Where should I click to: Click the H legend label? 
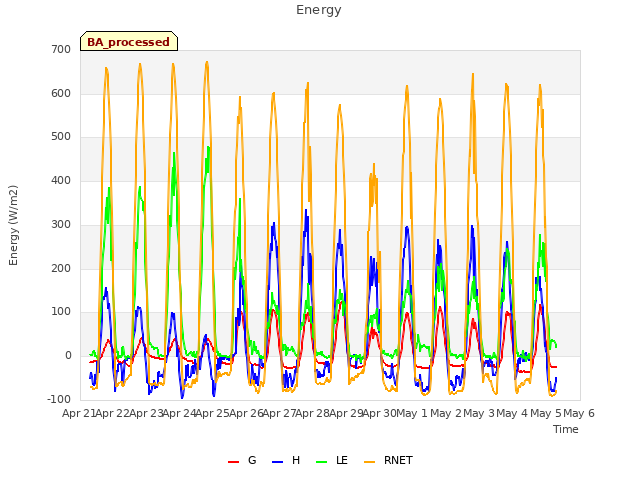pyautogui.click(x=296, y=460)
